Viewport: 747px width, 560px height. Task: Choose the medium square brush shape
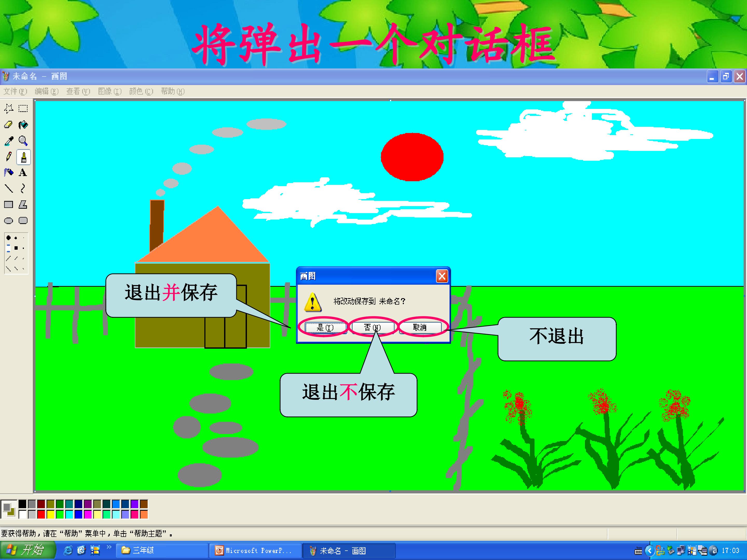pyautogui.click(x=16, y=248)
